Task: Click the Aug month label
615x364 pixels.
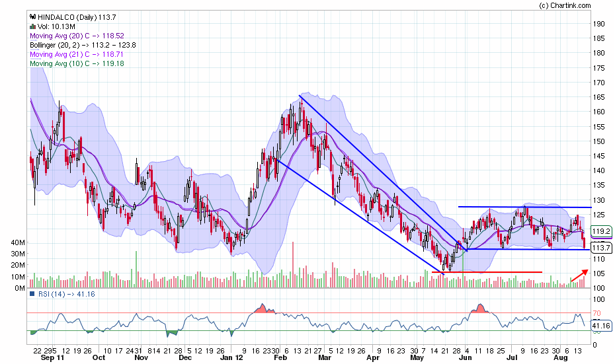Action: point(561,357)
